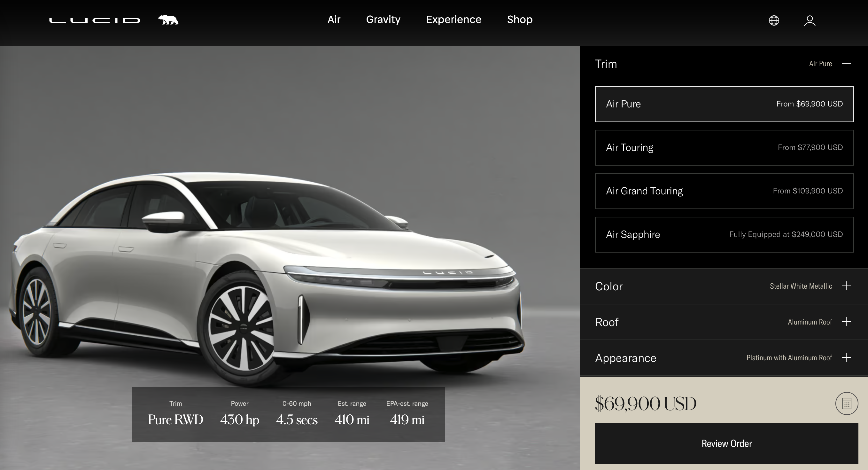Expand the Roof section
868x470 pixels.
click(607, 322)
